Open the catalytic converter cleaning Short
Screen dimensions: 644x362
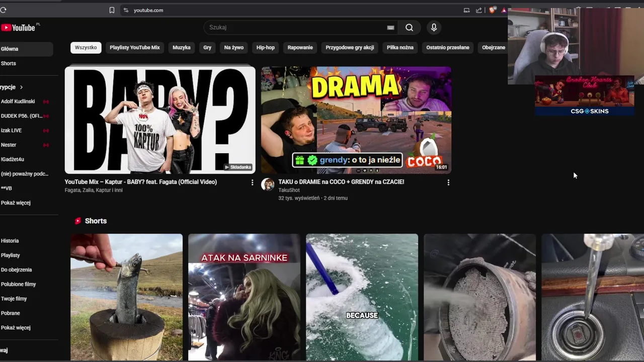(x=480, y=297)
